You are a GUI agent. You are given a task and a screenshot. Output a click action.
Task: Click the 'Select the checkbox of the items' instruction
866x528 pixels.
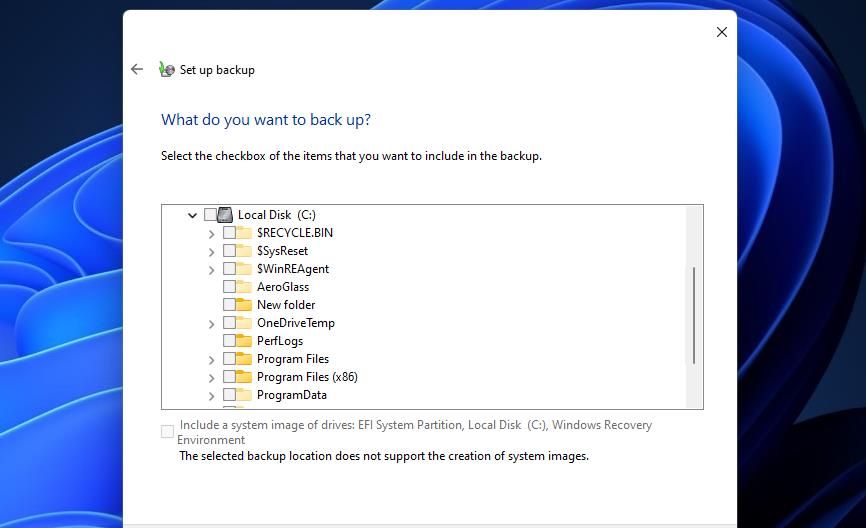[351, 156]
